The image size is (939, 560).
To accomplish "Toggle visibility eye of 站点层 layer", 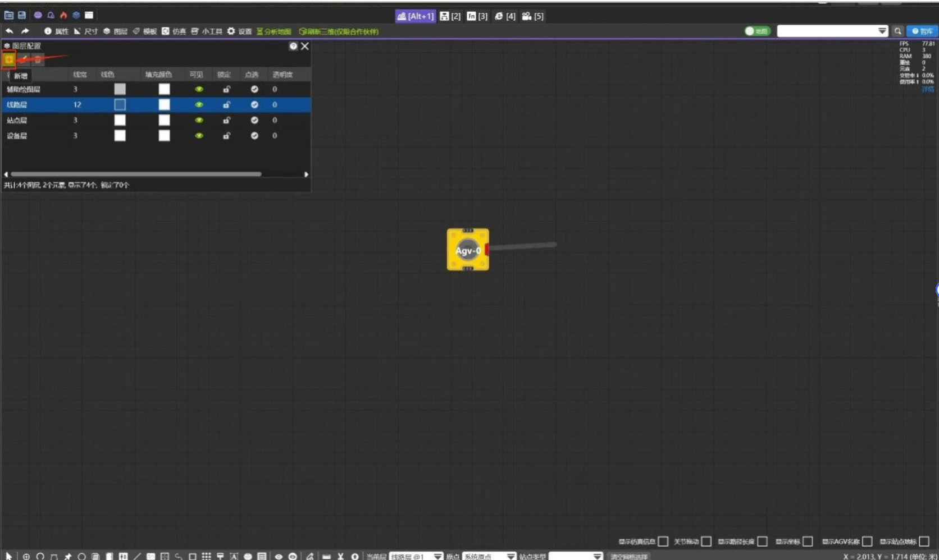I will pos(199,120).
